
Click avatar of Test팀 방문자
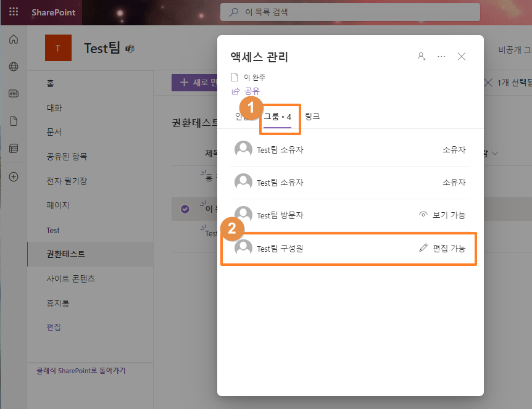pos(243,214)
